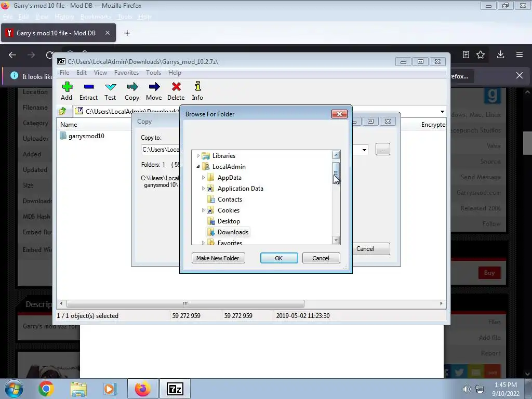Open the Favorites menu in 7-Zip

pos(127,73)
